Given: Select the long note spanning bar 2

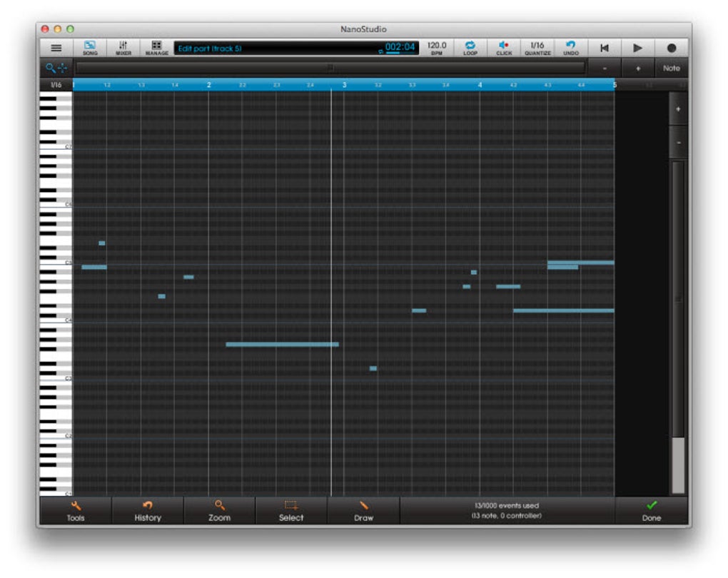Looking at the screenshot, I should [x=283, y=345].
